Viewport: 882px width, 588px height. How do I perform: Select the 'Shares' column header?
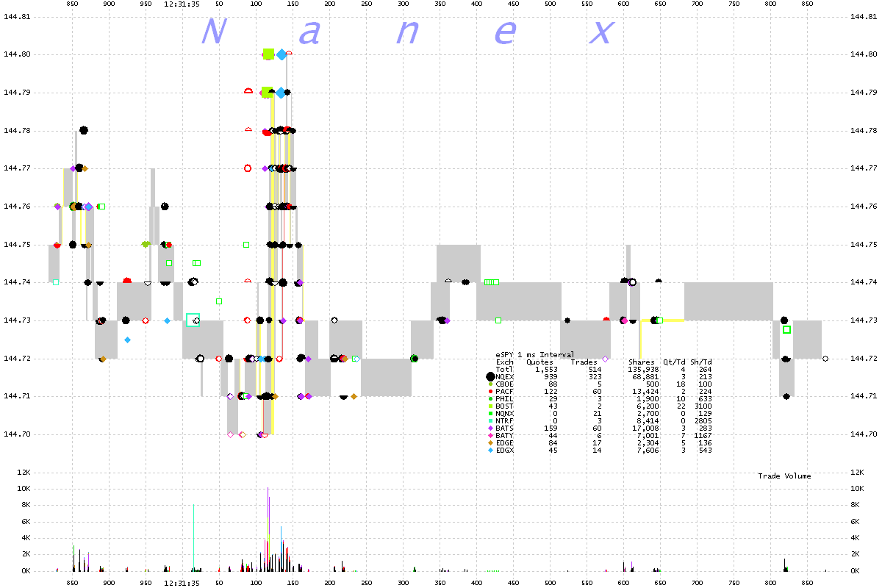pyautogui.click(x=641, y=362)
